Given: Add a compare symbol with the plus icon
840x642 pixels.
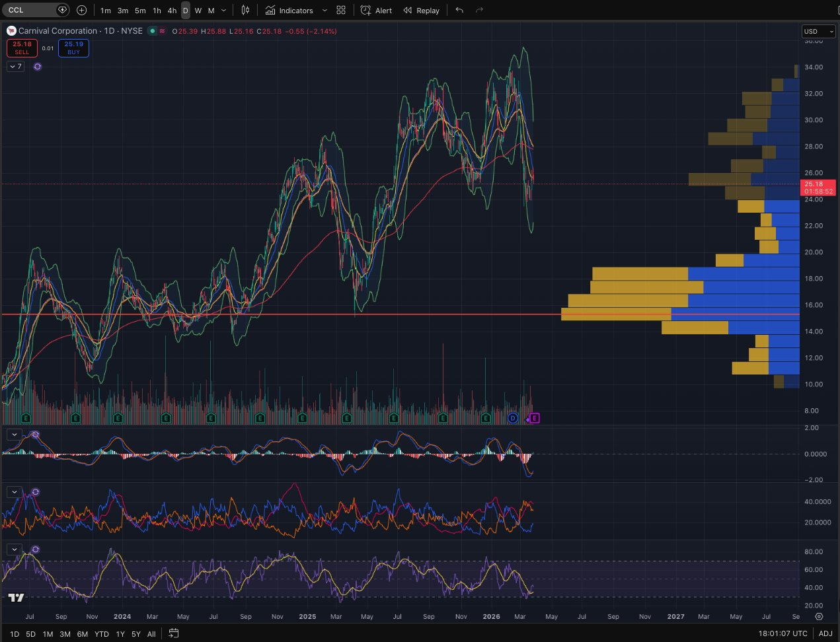Looking at the screenshot, I should pos(81,10).
